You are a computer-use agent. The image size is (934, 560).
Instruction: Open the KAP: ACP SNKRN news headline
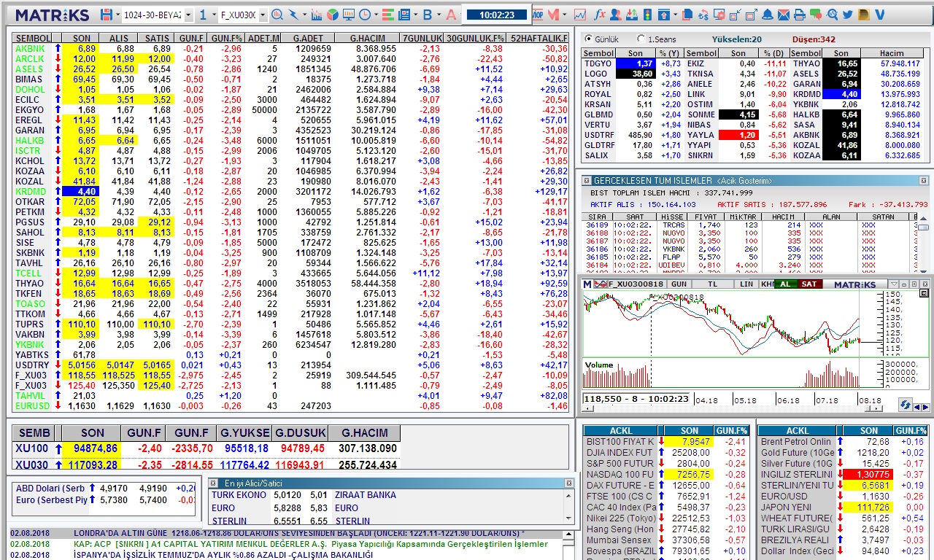coord(310,544)
